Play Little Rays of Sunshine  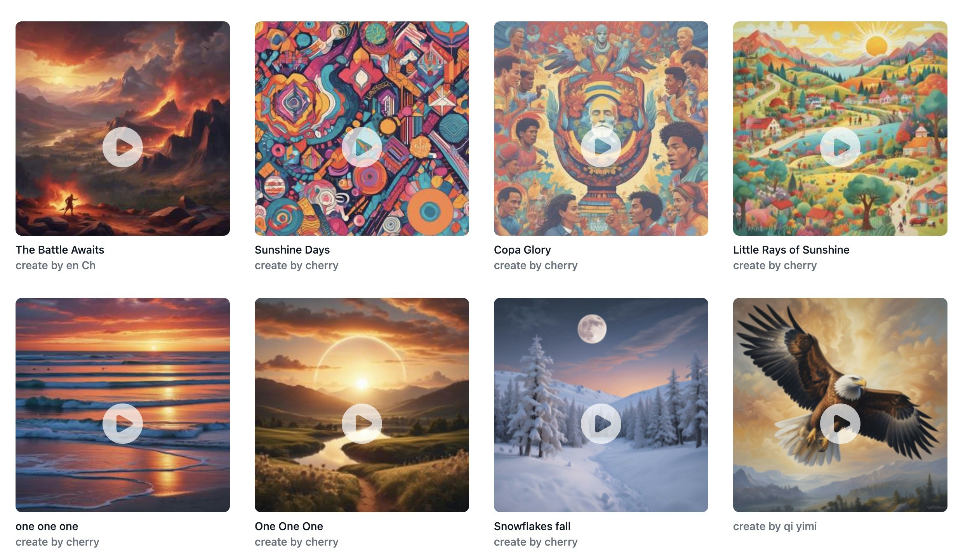click(840, 147)
